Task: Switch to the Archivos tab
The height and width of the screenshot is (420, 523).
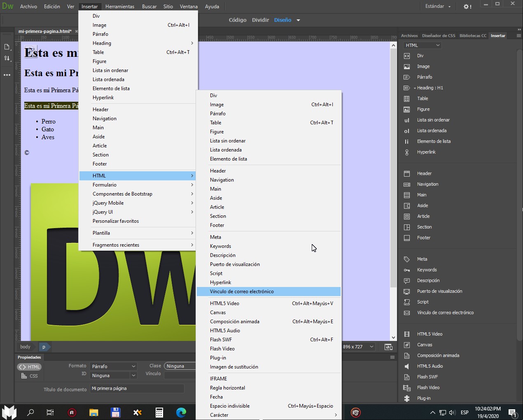Action: coord(409,36)
